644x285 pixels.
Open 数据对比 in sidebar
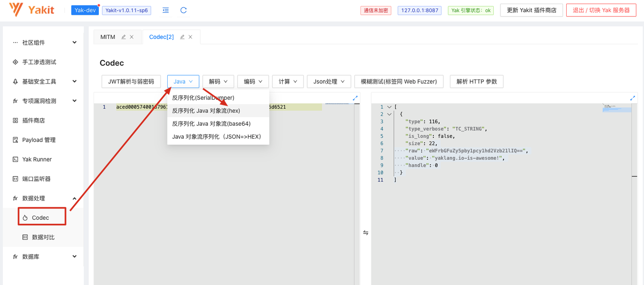pos(43,237)
